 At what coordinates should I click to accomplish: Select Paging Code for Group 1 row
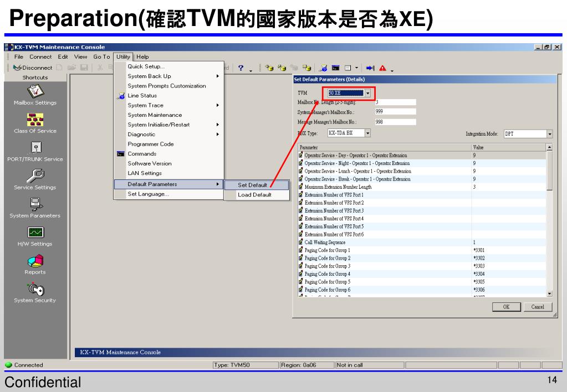422,250
